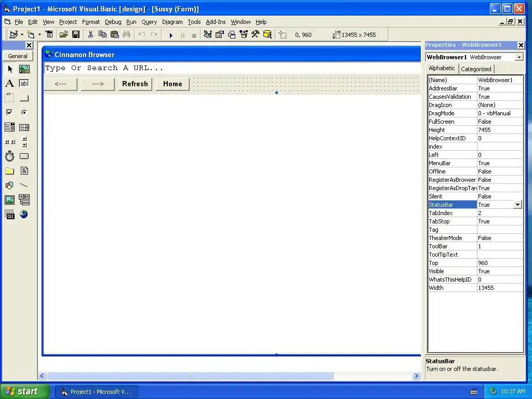Viewport: 532px width, 399px height.
Task: Select the Data control tool
Action: pos(24,200)
